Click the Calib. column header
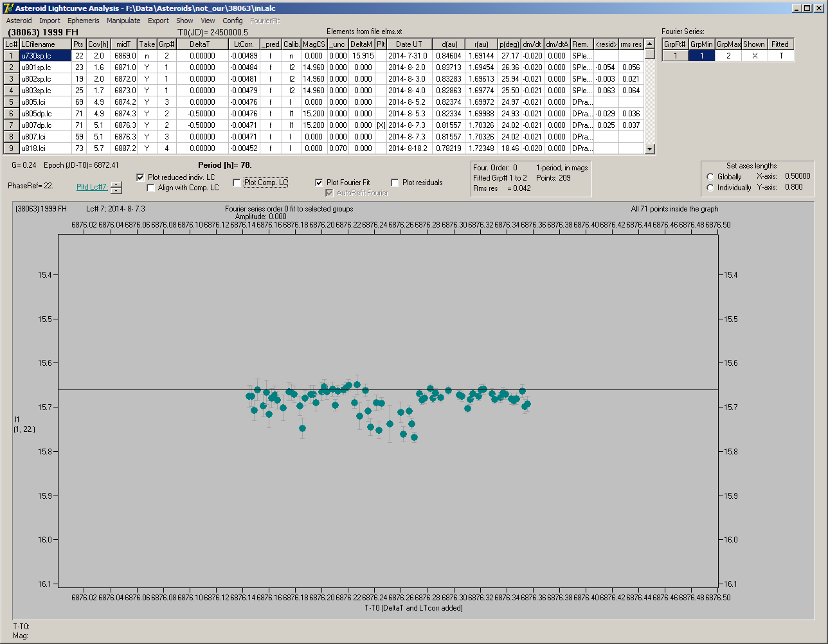Viewport: 828px width, 644px height. [x=291, y=44]
